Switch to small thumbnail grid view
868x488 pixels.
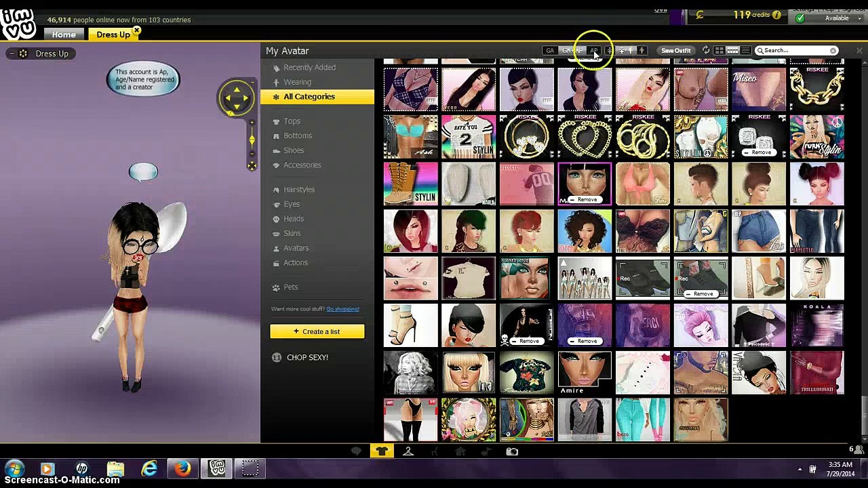point(732,50)
